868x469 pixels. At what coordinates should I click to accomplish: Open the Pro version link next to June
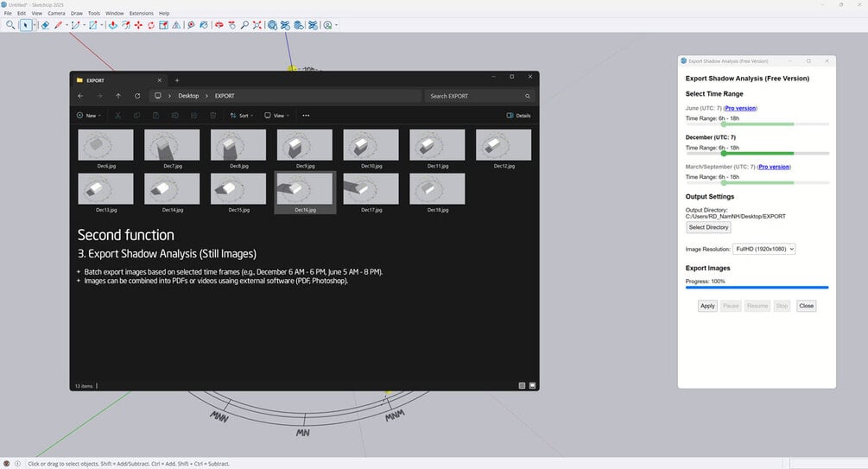(740, 108)
